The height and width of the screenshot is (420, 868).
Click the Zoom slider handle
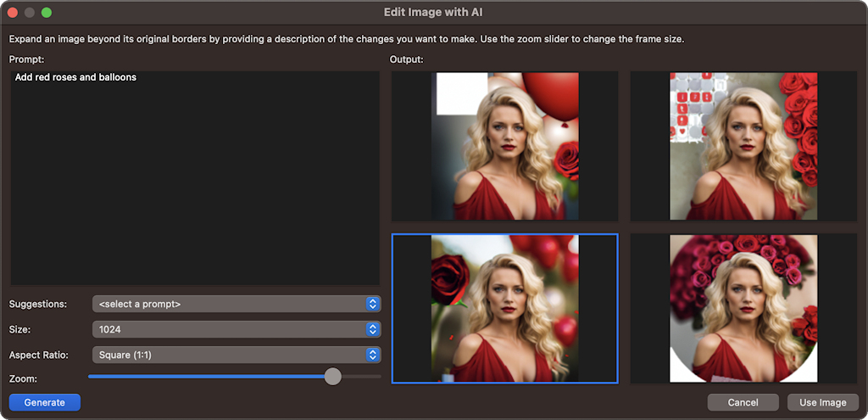pyautogui.click(x=333, y=376)
